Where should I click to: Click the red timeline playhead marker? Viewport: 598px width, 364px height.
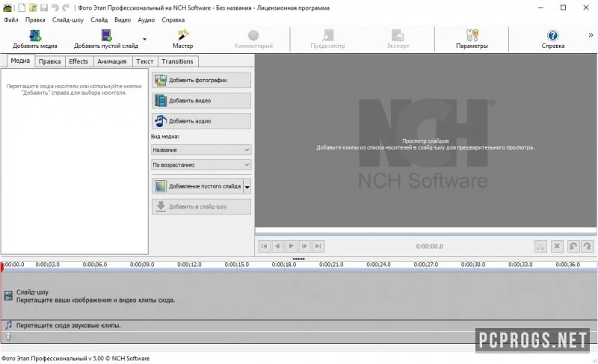pos(2,266)
